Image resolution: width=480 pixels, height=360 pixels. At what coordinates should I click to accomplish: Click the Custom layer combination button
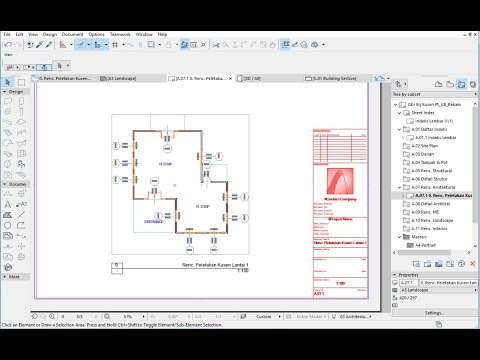263,316
